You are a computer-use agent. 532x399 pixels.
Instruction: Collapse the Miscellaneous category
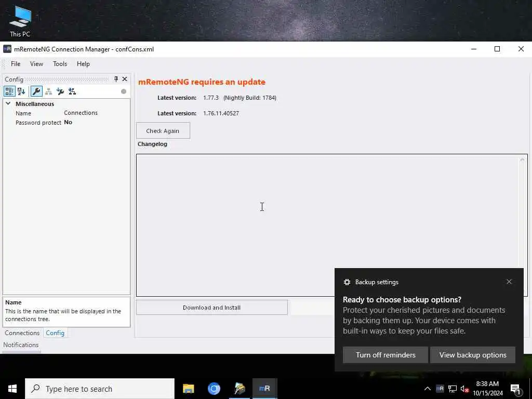point(8,103)
